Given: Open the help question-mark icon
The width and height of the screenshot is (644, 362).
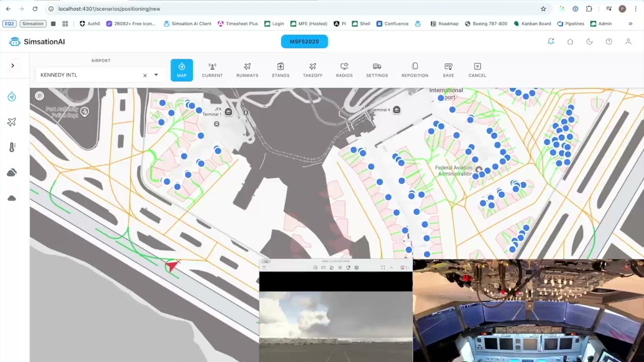Looking at the screenshot, I should click(x=609, y=42).
